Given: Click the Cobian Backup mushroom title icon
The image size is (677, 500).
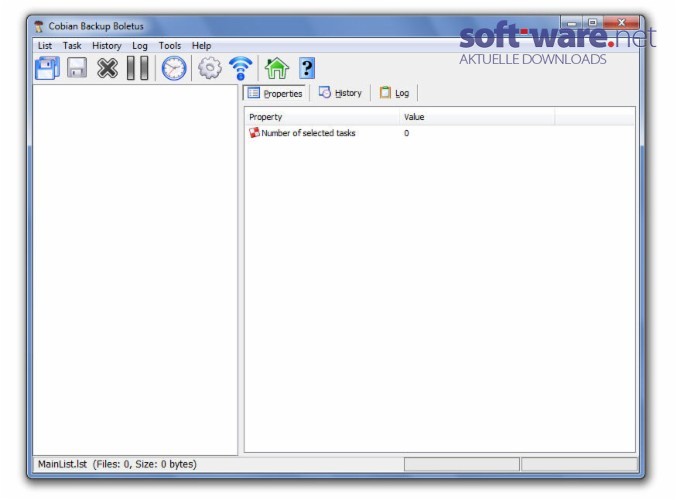Looking at the screenshot, I should tap(39, 26).
